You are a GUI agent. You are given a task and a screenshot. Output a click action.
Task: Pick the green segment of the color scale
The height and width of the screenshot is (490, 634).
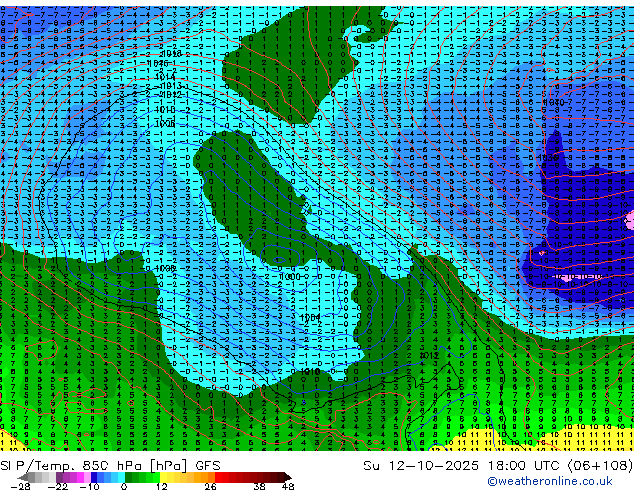142,477
